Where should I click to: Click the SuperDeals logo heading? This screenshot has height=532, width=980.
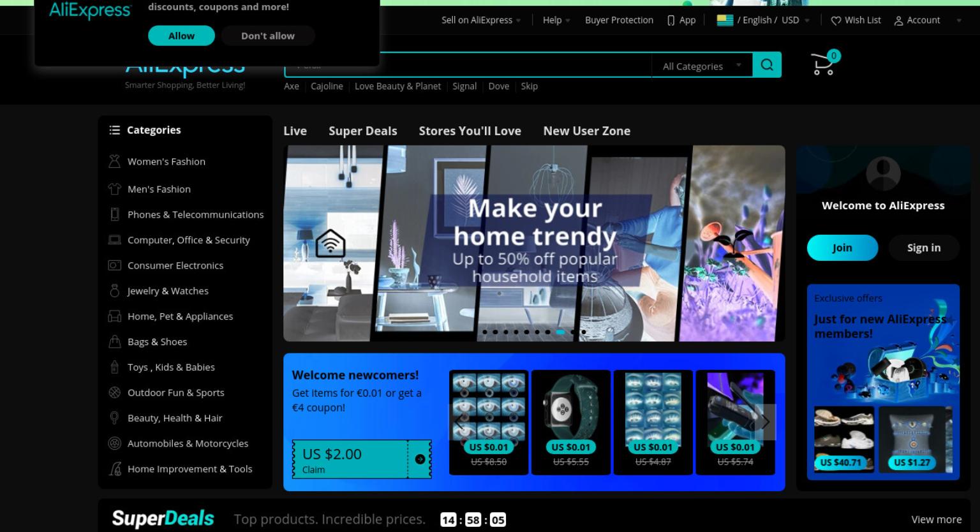pyautogui.click(x=163, y=519)
